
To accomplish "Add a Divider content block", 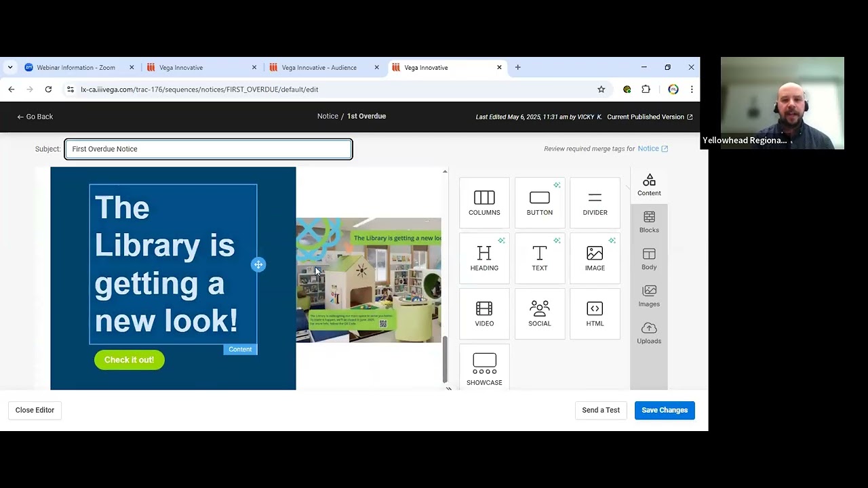I will point(595,203).
